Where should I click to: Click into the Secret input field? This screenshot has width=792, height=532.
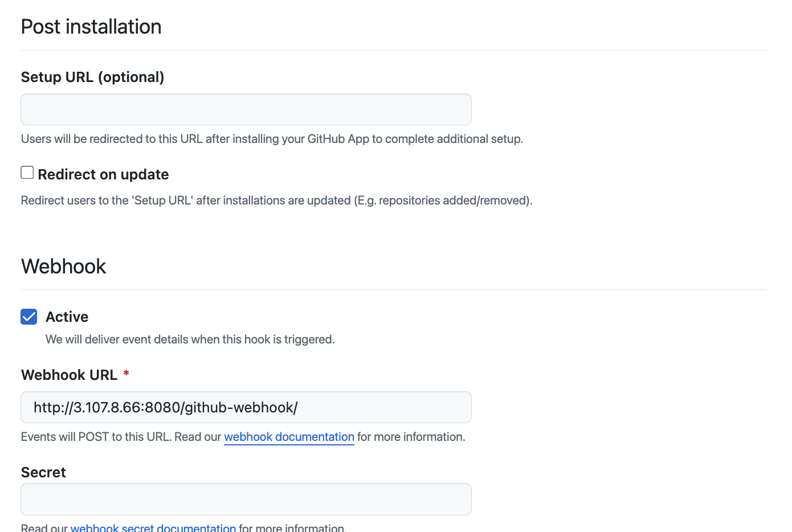click(246, 499)
